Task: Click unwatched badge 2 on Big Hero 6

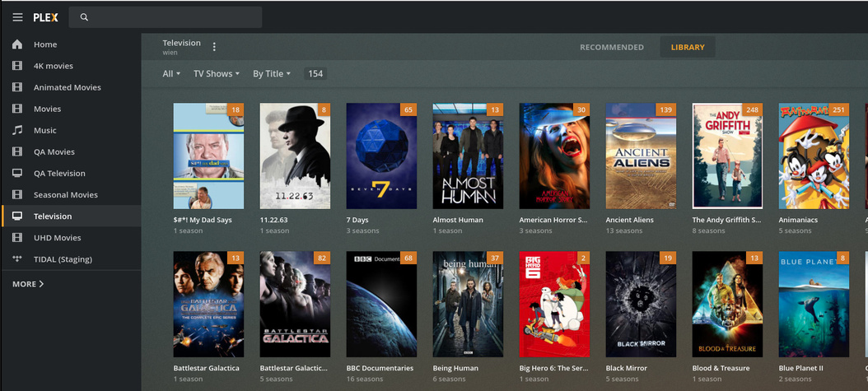Action: tap(583, 258)
